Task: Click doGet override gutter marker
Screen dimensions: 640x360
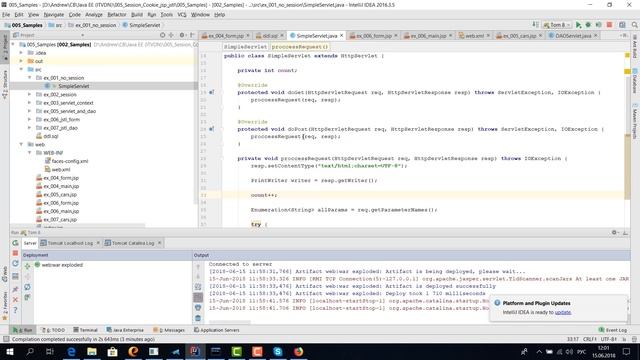Action: click(x=211, y=92)
